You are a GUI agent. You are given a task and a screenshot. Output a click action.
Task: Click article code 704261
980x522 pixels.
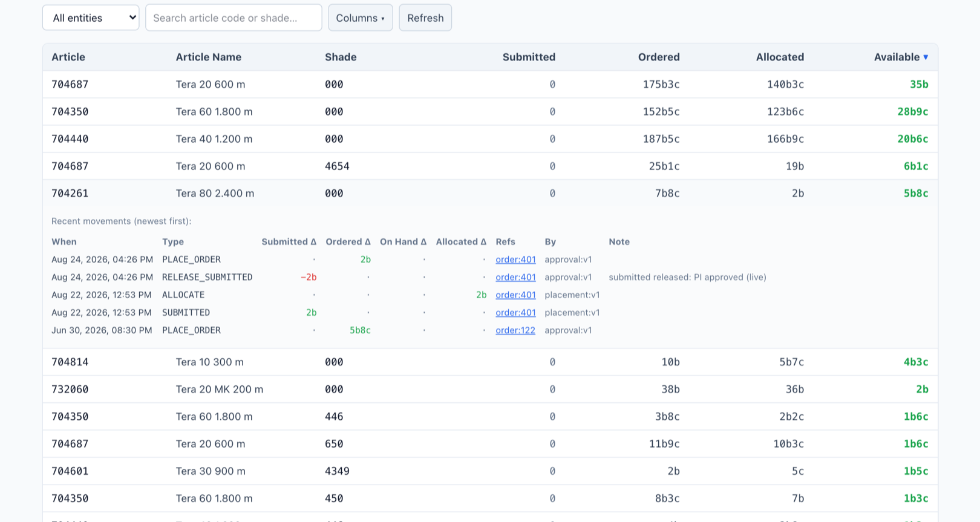tap(70, 194)
